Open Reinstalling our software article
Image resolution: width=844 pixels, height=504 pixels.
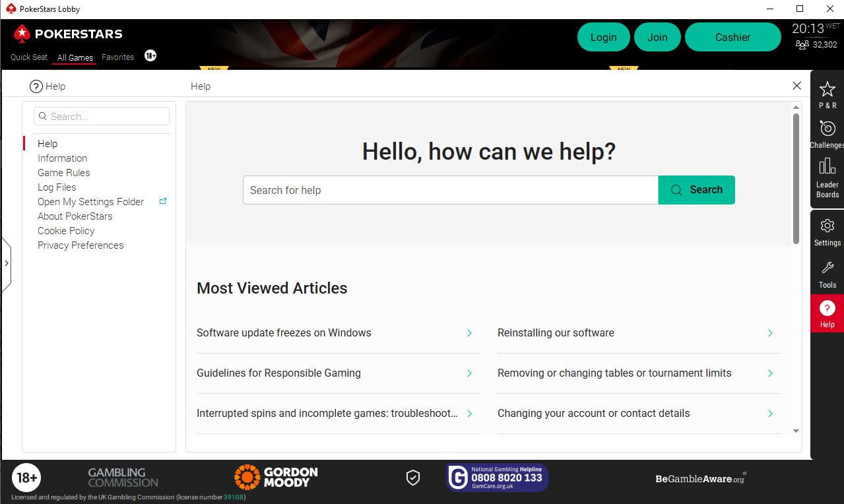[x=556, y=333]
